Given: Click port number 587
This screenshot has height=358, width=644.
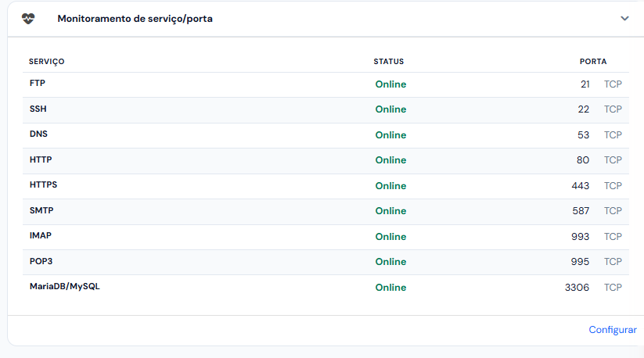Looking at the screenshot, I should (581, 211).
